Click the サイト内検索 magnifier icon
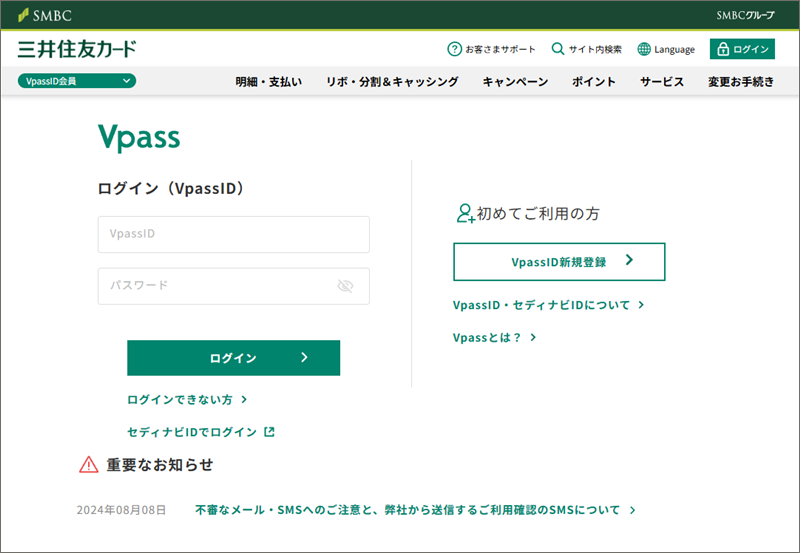The image size is (800, 553). (558, 49)
